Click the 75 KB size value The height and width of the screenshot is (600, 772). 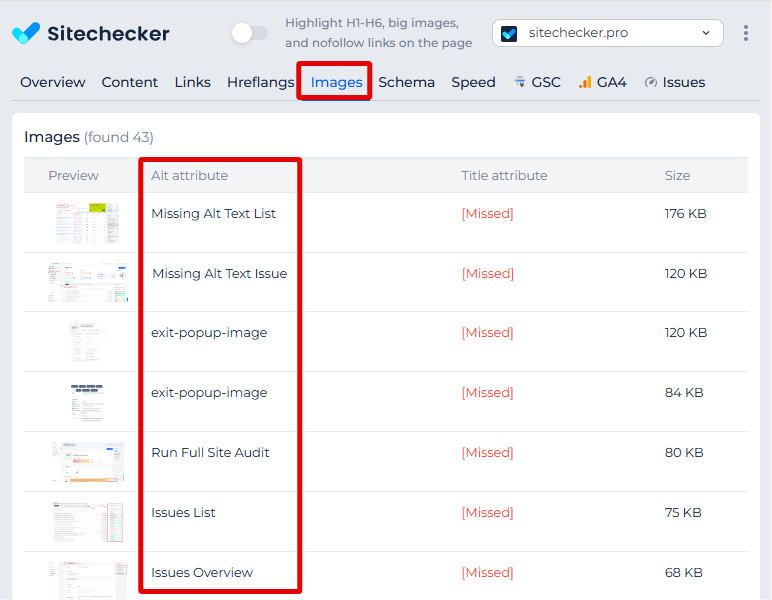point(683,513)
